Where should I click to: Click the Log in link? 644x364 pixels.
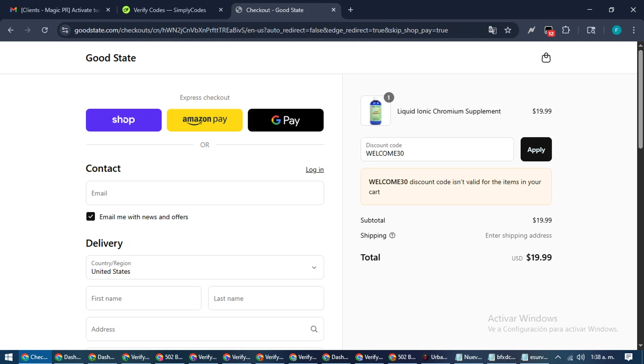315,170
